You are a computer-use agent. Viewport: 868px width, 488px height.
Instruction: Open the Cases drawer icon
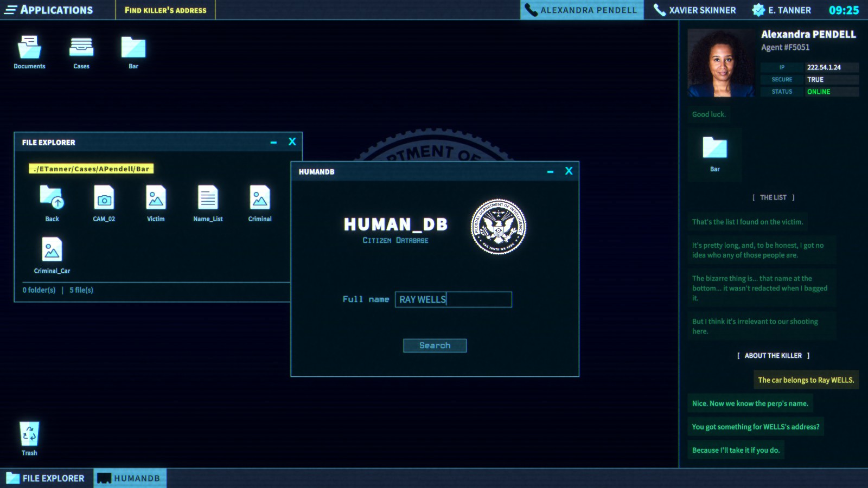(x=81, y=49)
